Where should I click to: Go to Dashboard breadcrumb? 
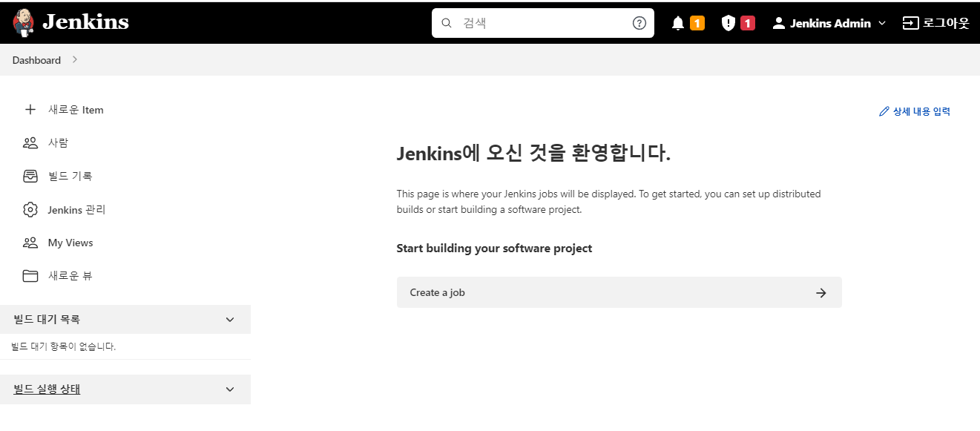(x=36, y=60)
